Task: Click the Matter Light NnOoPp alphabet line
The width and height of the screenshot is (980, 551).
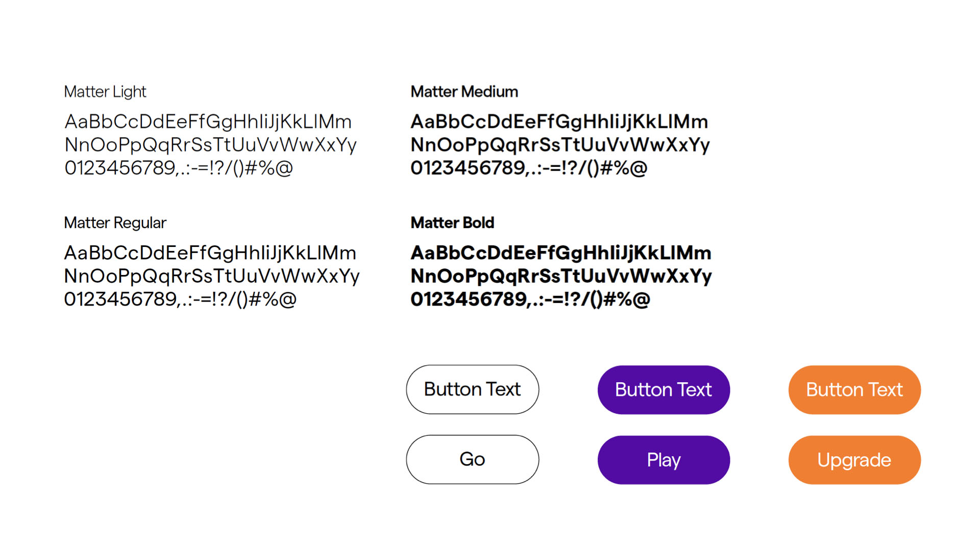Action: (x=211, y=145)
